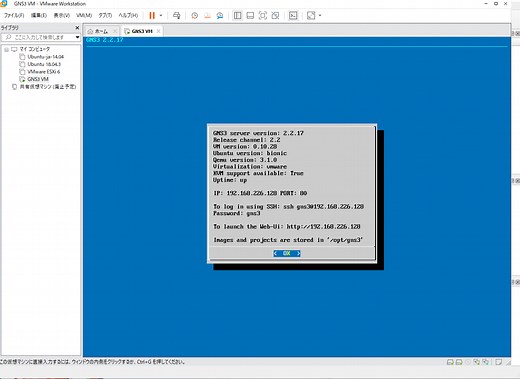Open the タブ(T) menu

click(x=105, y=15)
